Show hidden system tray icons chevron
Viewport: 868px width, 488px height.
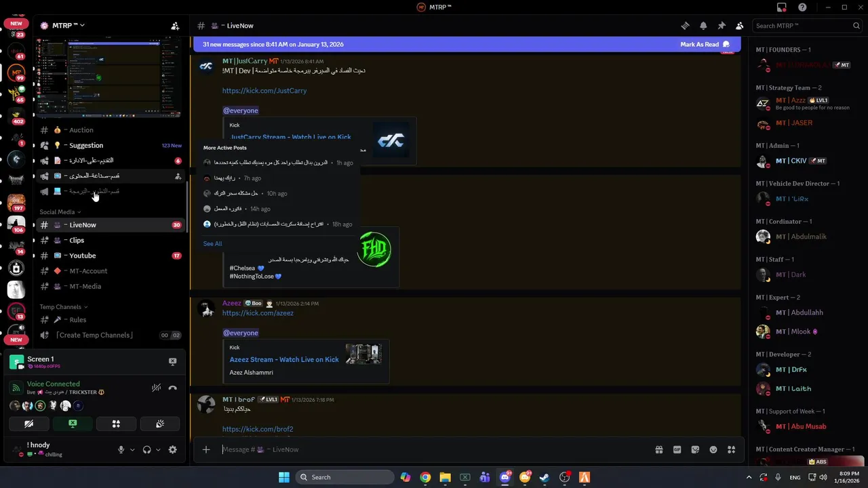pos(750,477)
